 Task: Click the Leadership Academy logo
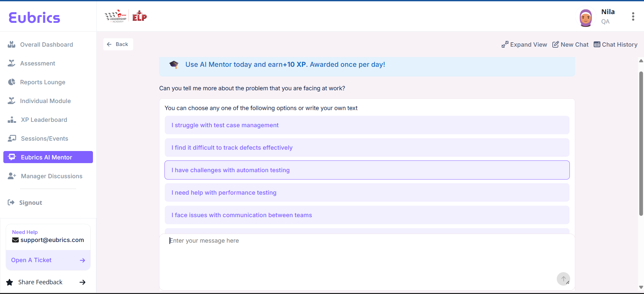[115, 16]
